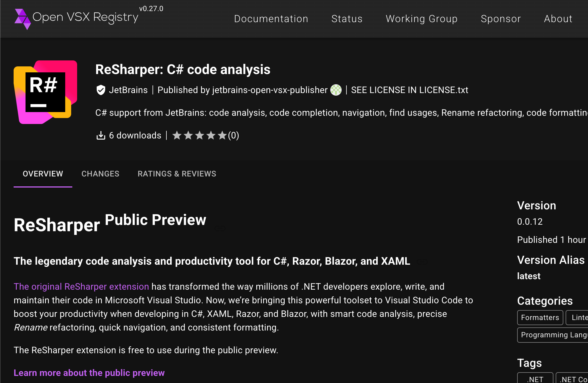Switch to the Changes tab
The width and height of the screenshot is (588, 383).
coord(100,174)
